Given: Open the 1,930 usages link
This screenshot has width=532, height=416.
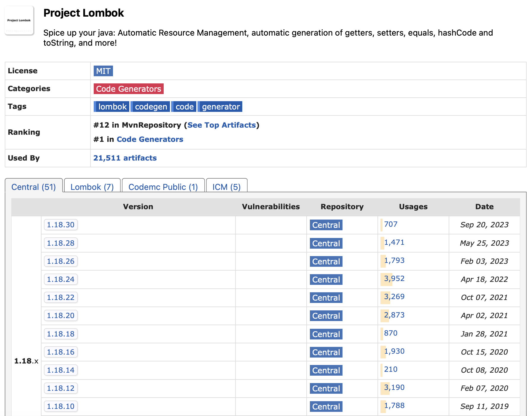Looking at the screenshot, I should click(x=394, y=351).
